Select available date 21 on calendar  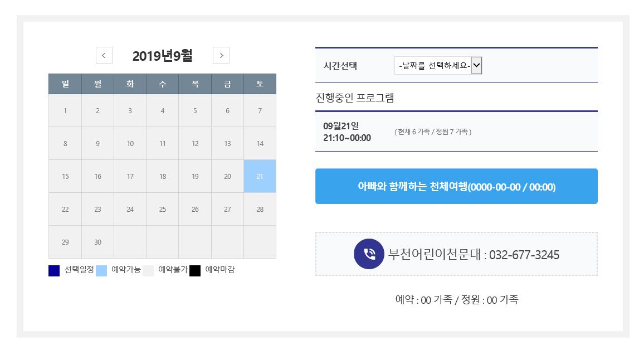260,176
